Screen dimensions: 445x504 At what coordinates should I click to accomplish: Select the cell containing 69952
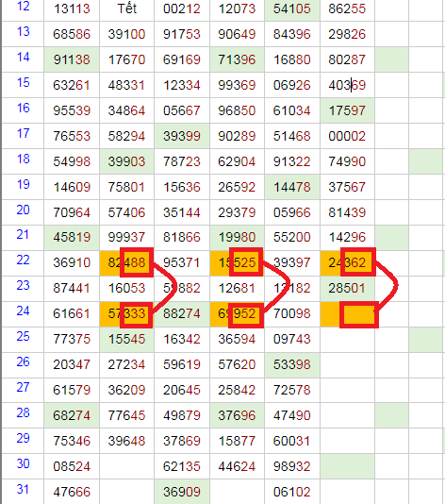tap(237, 313)
